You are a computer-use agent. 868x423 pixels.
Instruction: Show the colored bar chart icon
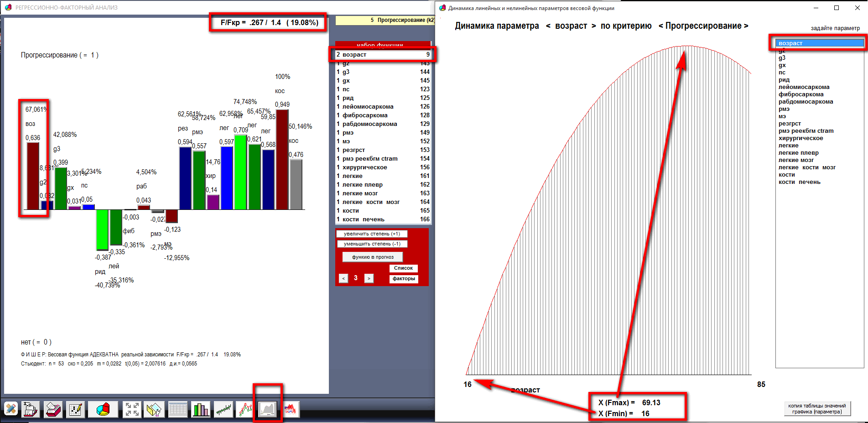pyautogui.click(x=200, y=409)
